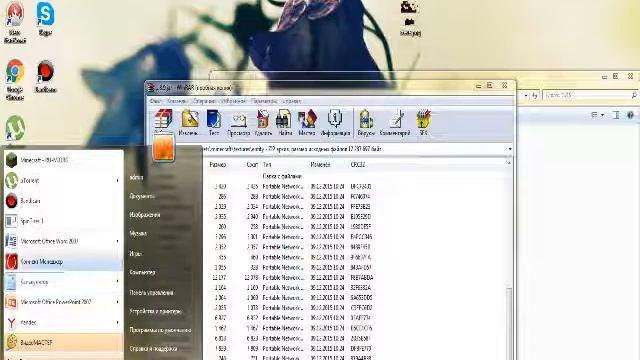The image size is (640, 360).
Task: Open Bandicam desktop shortcut
Action: (x=45, y=76)
